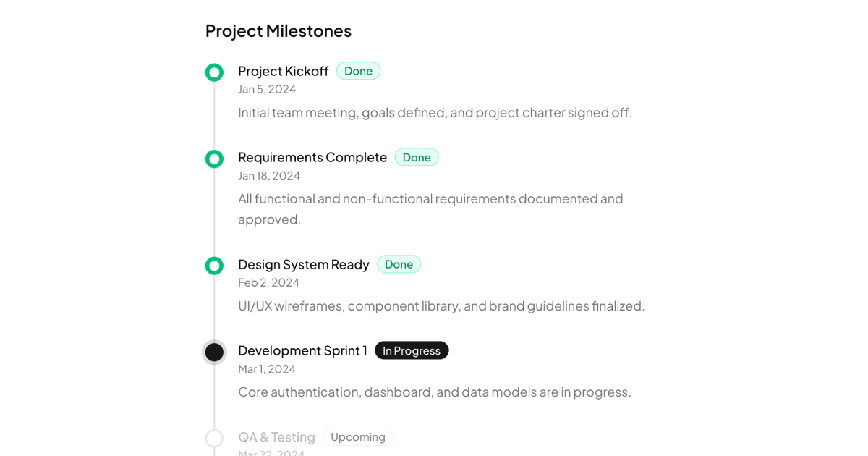
Task: Click the Feb 2, 2024 date text
Action: pos(268,282)
